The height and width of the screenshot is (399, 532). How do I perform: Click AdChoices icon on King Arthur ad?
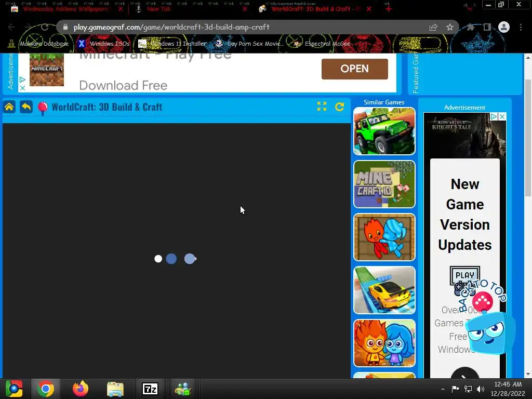click(x=494, y=116)
